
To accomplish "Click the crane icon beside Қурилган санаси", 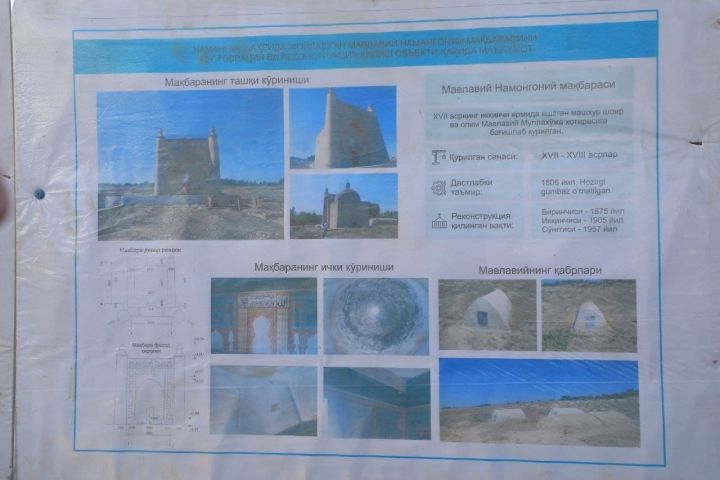I will point(439,157).
